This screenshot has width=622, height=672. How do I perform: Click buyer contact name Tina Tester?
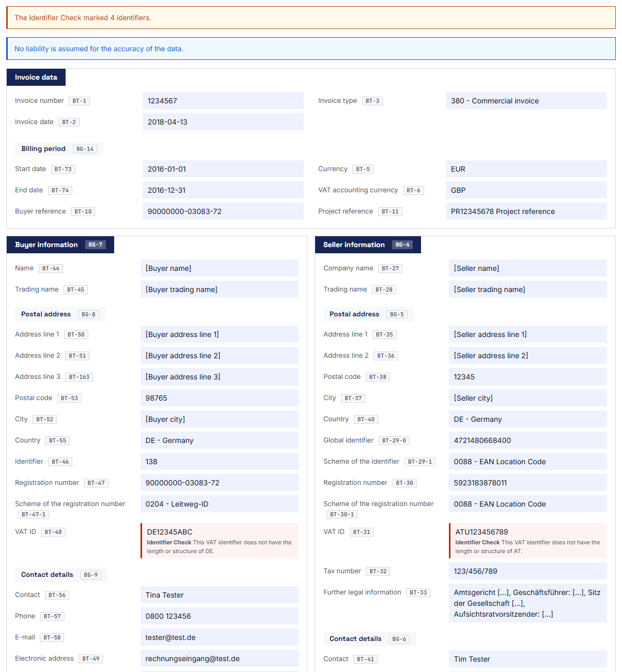click(219, 595)
